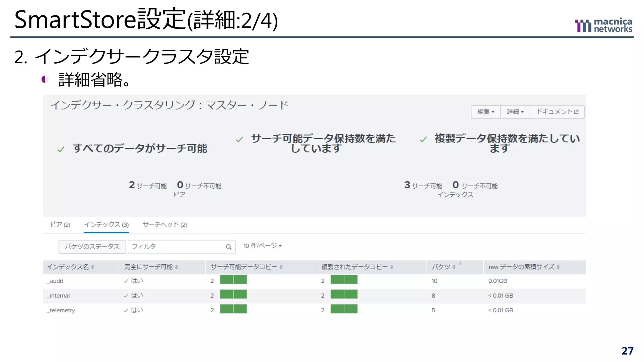Click the check icon beside すべてのデータがサーチ可能
Viewport: 644px width, 362px height.
61,150
